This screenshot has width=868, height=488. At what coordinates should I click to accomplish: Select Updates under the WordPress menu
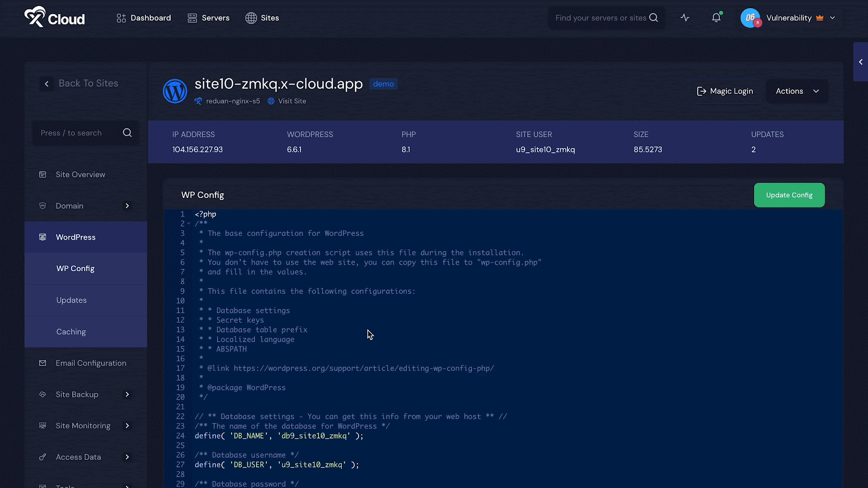pyautogui.click(x=71, y=300)
